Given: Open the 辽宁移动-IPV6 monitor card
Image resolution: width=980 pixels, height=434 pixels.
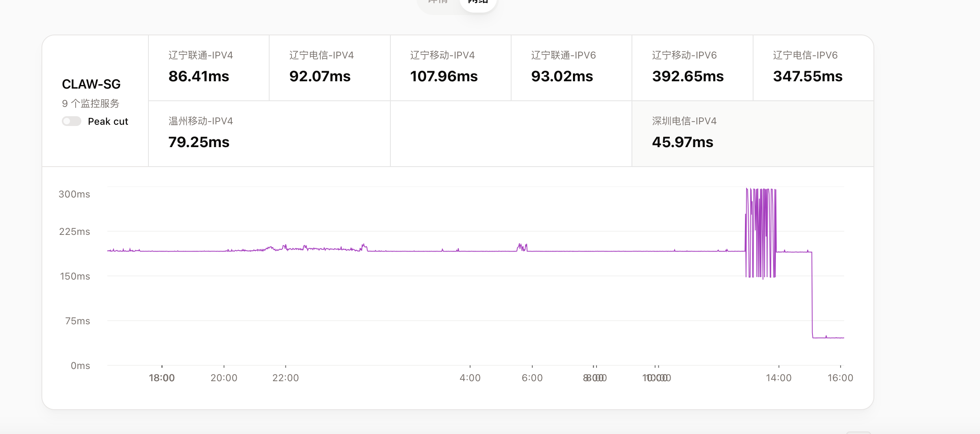Looking at the screenshot, I should click(691, 67).
